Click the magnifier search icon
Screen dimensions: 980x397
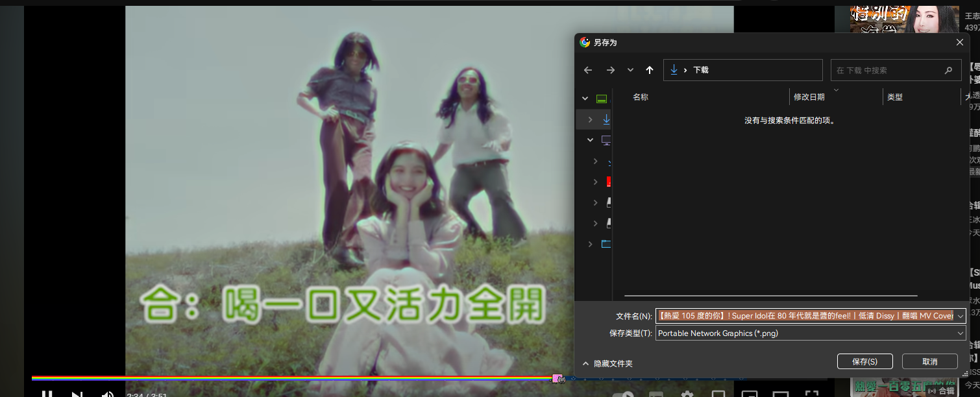point(949,70)
